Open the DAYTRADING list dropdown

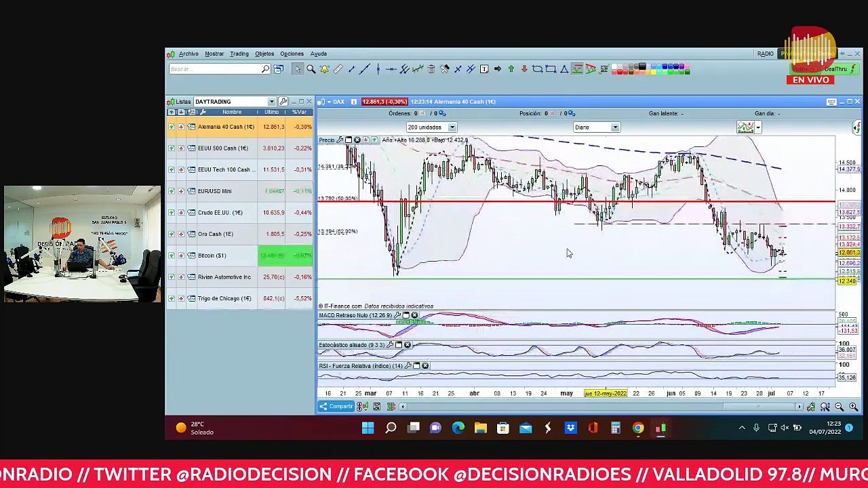[x=271, y=102]
